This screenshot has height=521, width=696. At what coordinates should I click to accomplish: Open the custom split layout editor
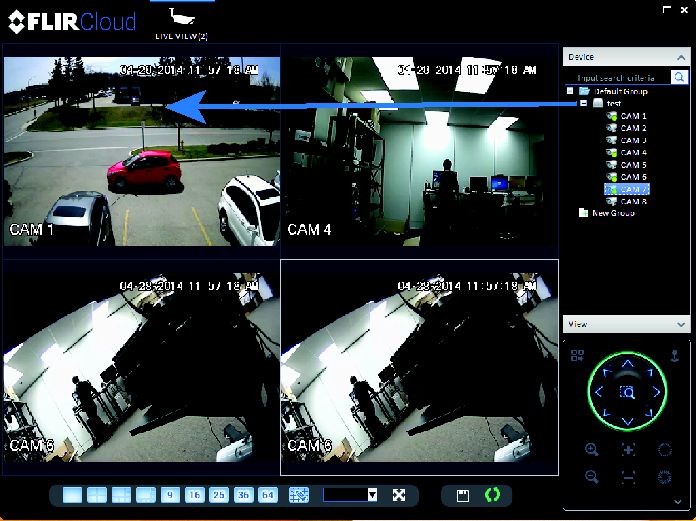point(299,494)
